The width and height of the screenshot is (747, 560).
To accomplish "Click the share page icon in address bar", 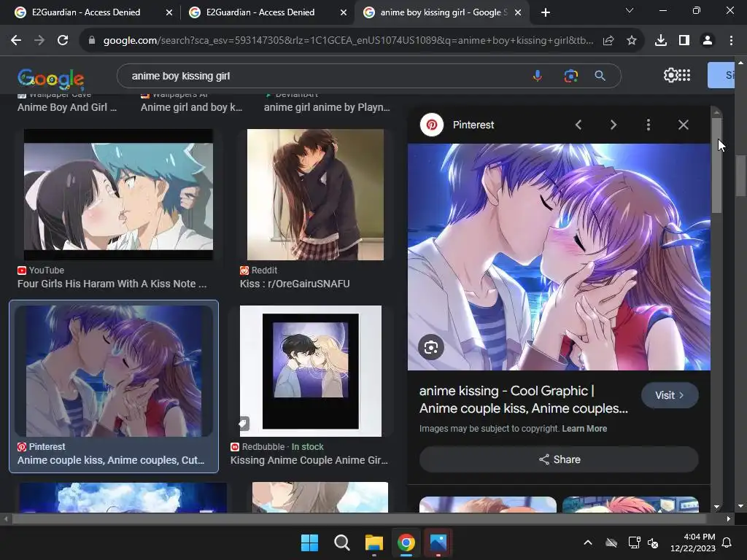I will [x=608, y=41].
